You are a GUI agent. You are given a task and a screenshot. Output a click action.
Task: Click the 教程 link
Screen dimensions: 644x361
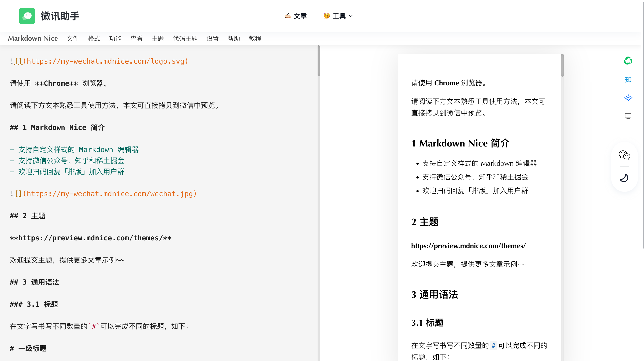255,38
